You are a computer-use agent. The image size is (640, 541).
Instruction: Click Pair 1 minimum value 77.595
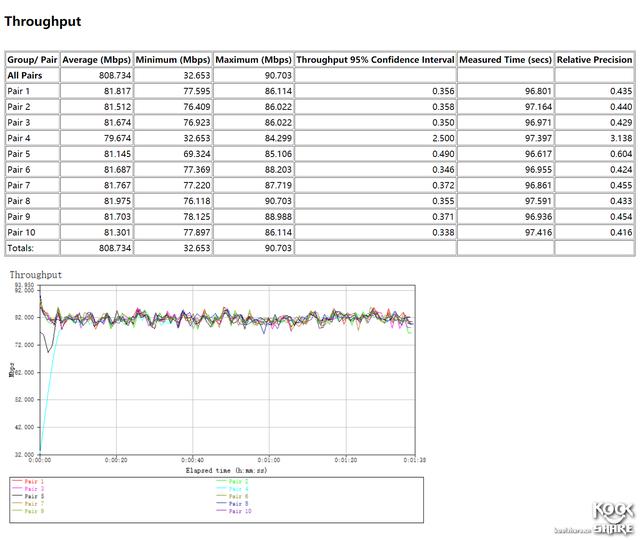click(197, 91)
